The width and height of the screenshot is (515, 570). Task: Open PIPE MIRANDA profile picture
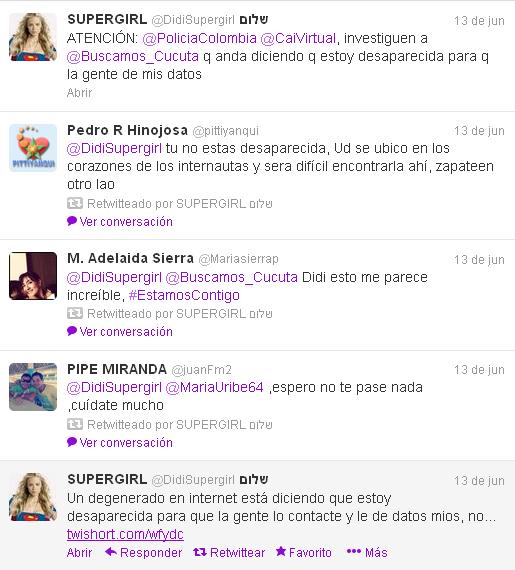point(33,387)
